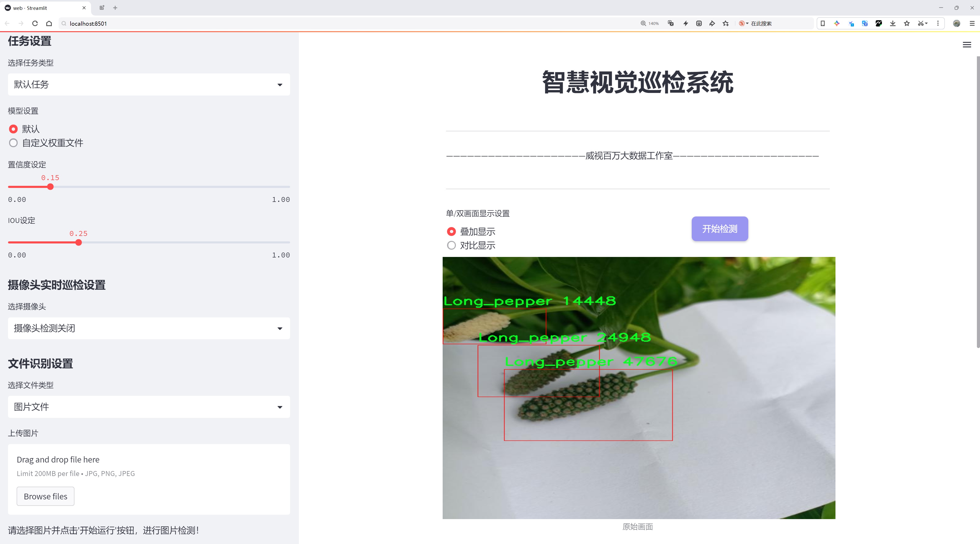The image size is (980, 544).
Task: Reload the page with the refresh icon
Action: click(x=35, y=23)
